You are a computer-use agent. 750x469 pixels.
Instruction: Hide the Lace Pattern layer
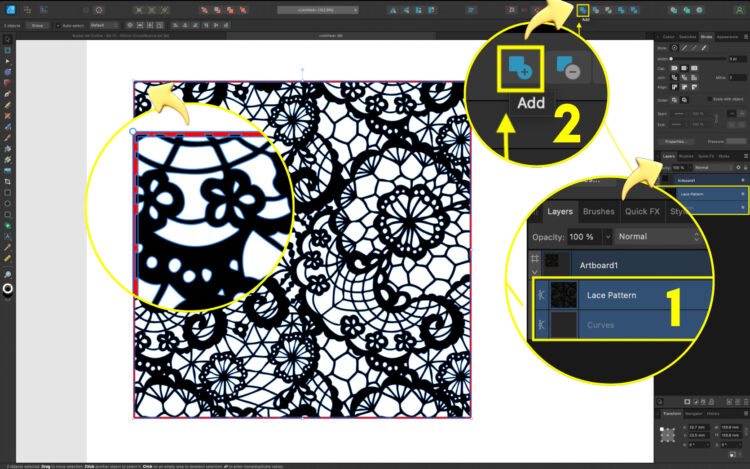pos(742,193)
